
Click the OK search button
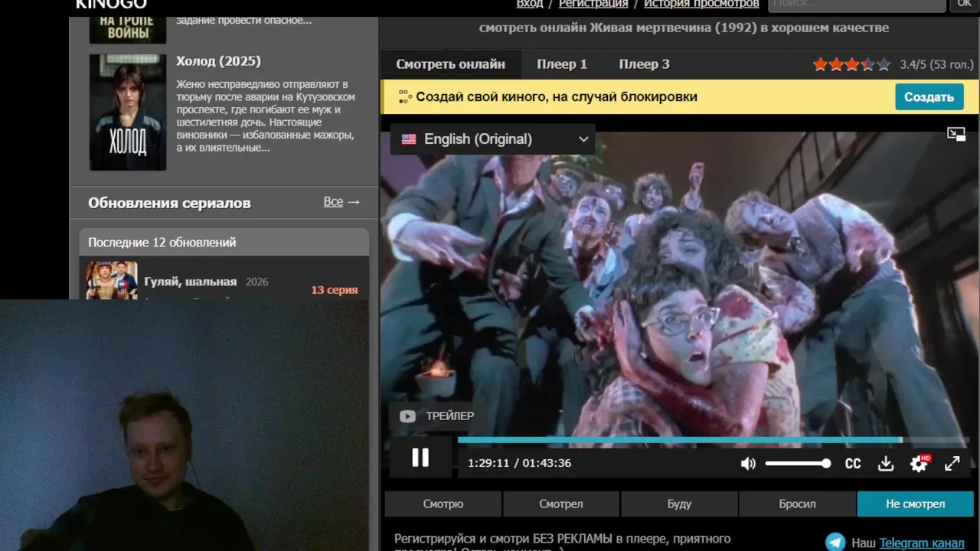click(x=964, y=5)
